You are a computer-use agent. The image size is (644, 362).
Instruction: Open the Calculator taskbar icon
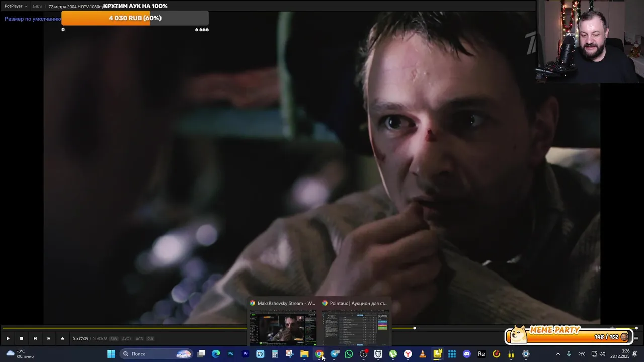pyautogui.click(x=275, y=354)
